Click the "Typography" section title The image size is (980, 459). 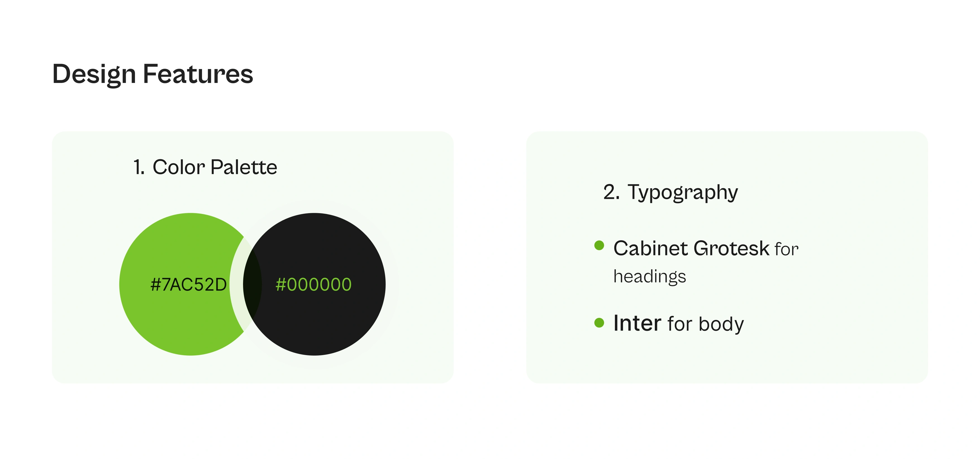point(682,192)
